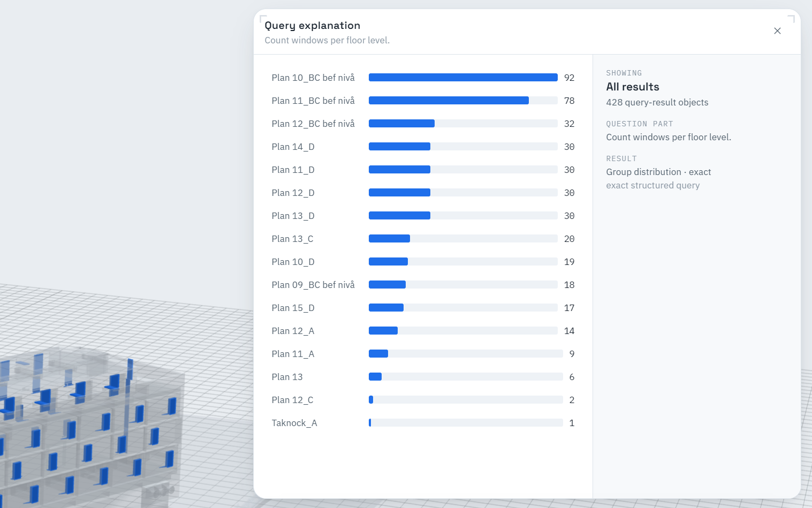812x508 pixels.
Task: Close the Query explanation dialog
Action: 777,31
